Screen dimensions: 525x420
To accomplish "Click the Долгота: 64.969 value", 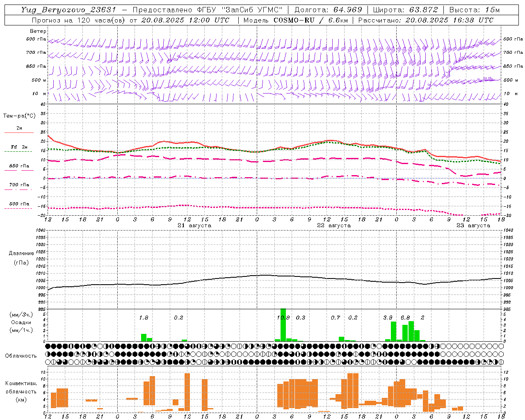I will pyautogui.click(x=328, y=10).
